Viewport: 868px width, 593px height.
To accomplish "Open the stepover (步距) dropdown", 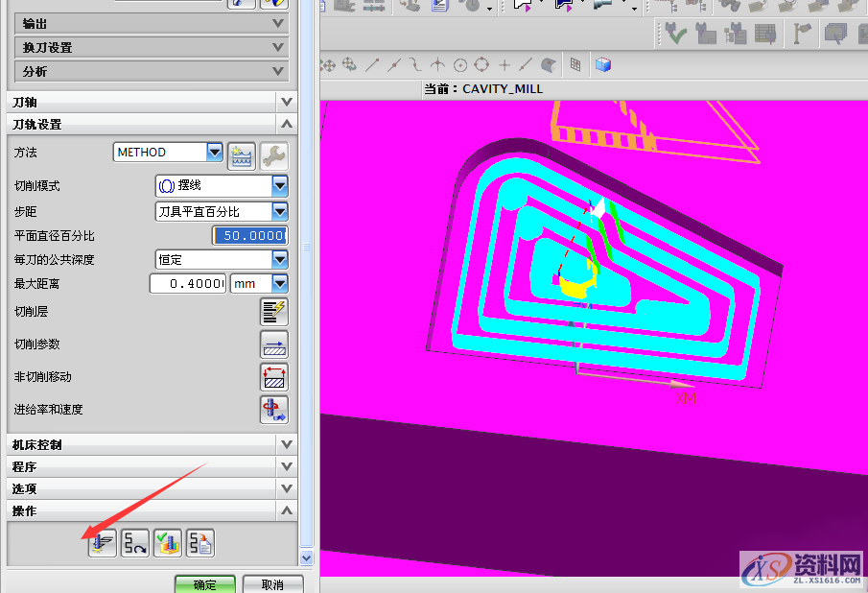I will pyautogui.click(x=280, y=211).
